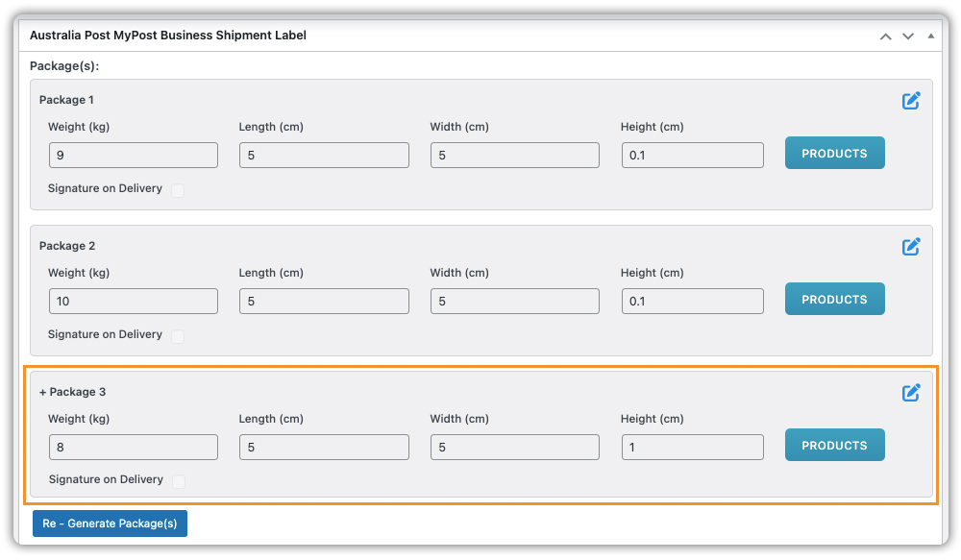The height and width of the screenshot is (560, 961).
Task: Click the edit icon for Package 1
Action: (x=911, y=101)
